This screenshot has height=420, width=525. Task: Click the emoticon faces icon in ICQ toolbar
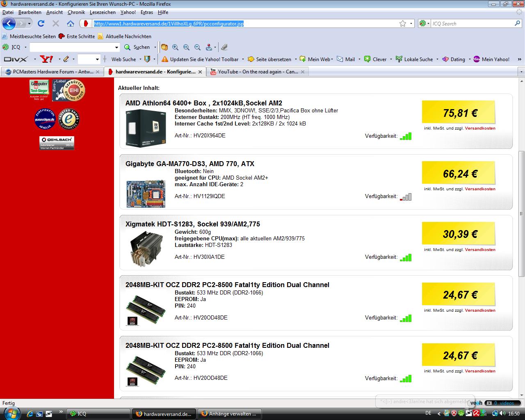coord(164,47)
